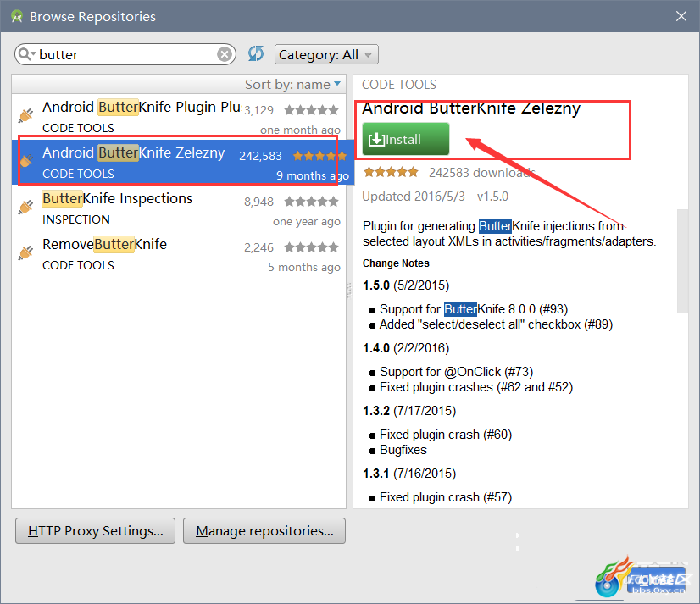Click the 'CODE TOOLS' label in details header
The width and height of the screenshot is (700, 604).
(x=398, y=85)
